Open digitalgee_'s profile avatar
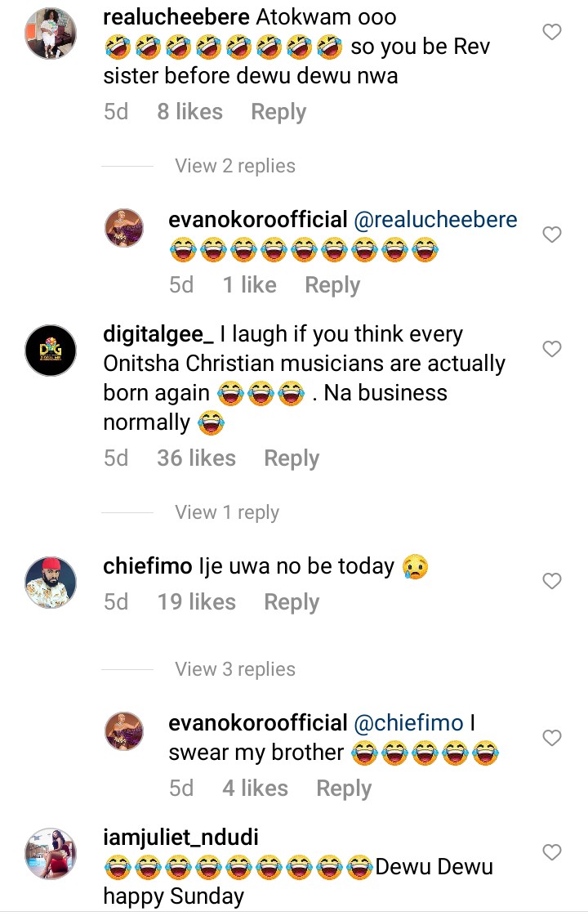 pos(51,351)
